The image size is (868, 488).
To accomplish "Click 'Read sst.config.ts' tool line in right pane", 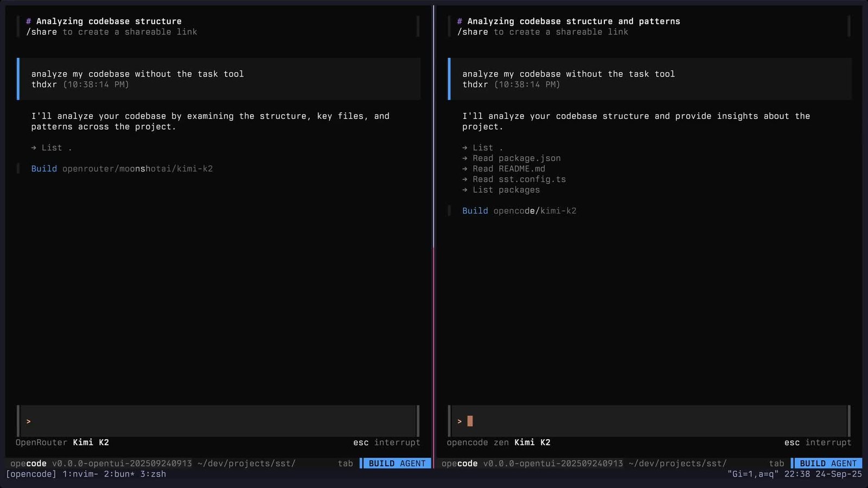I will coord(514,179).
